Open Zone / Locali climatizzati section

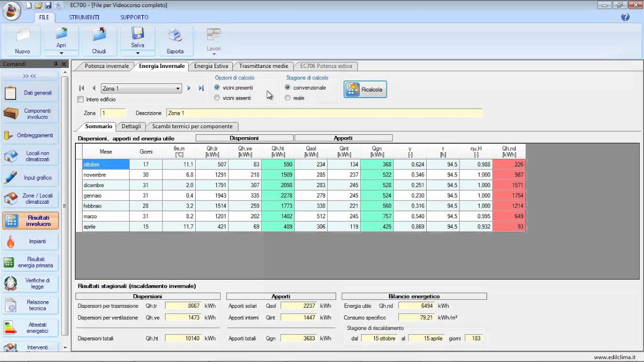click(31, 199)
